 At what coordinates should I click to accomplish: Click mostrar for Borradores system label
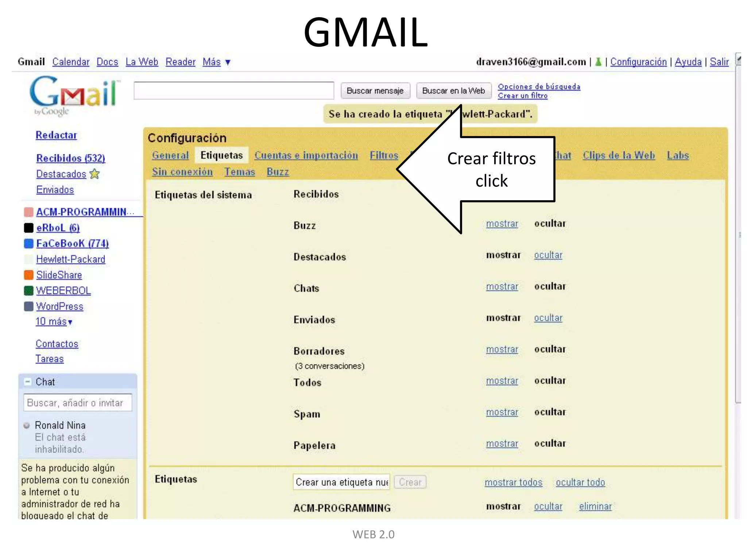502,349
